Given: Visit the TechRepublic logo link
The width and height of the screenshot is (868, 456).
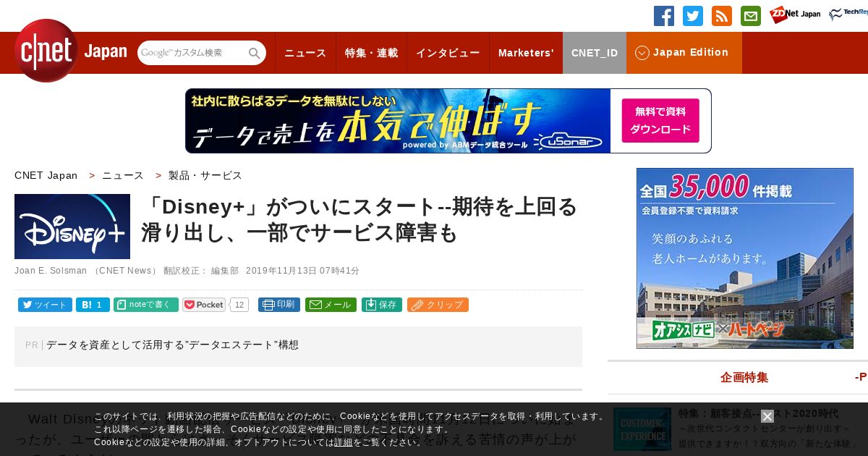Looking at the screenshot, I should (x=848, y=14).
